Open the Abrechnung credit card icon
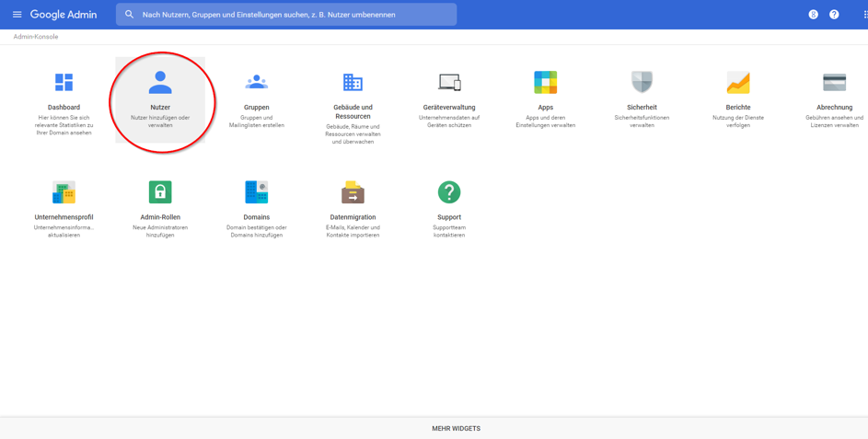The width and height of the screenshot is (868, 439). pyautogui.click(x=834, y=82)
